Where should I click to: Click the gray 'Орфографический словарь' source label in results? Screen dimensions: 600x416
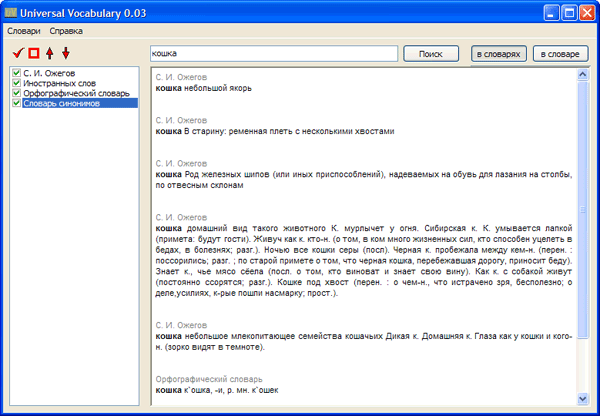coord(209,379)
